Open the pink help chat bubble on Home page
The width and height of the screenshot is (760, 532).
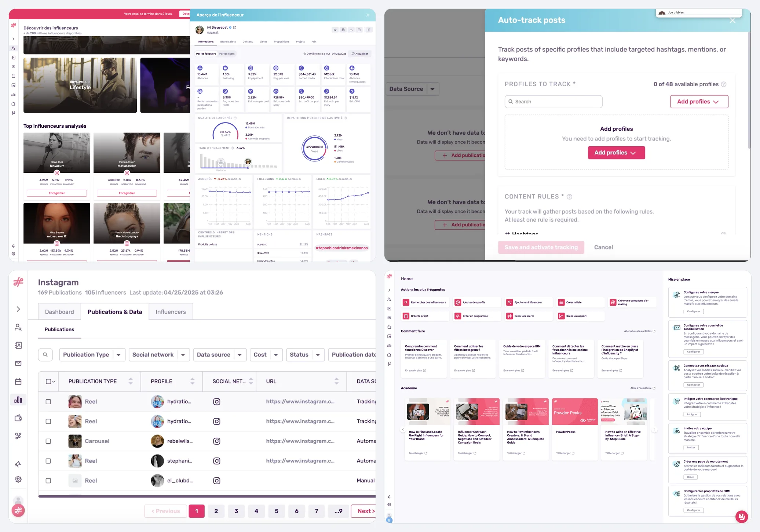pyautogui.click(x=741, y=517)
